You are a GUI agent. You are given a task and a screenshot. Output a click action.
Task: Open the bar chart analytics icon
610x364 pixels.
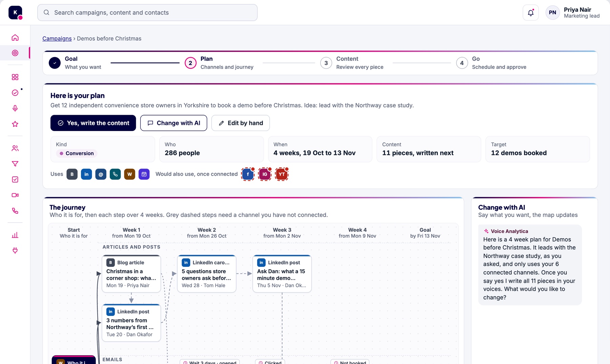15,235
